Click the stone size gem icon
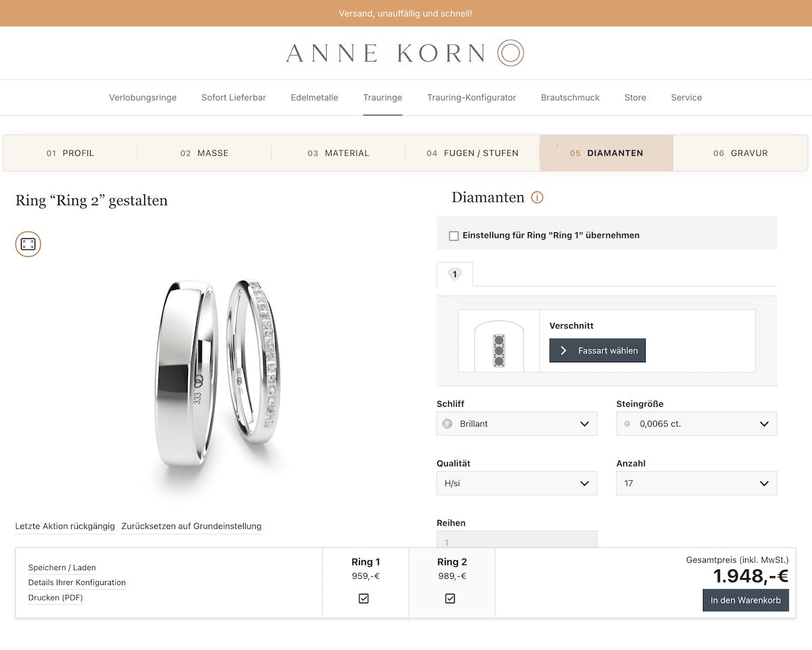The height and width of the screenshot is (650, 812). 627,424
